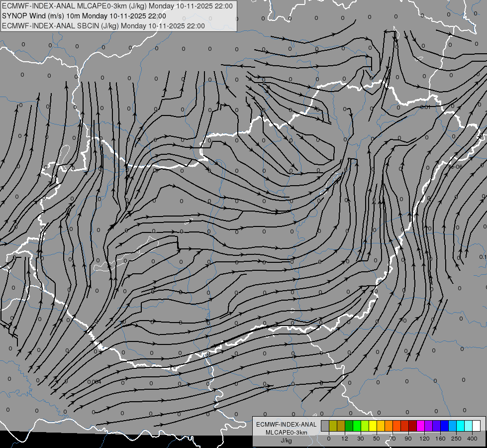Select the dark gold-brown legend swatch
The image size is (487, 448).
341,426
